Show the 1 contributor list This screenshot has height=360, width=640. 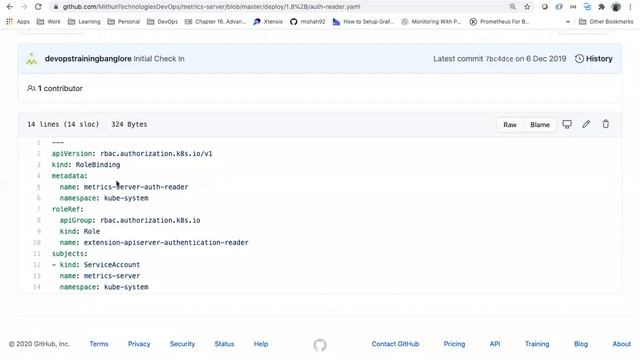click(55, 88)
